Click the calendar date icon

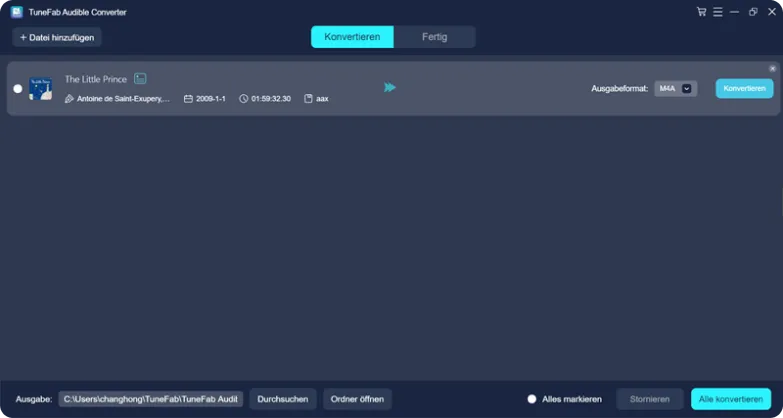click(188, 99)
